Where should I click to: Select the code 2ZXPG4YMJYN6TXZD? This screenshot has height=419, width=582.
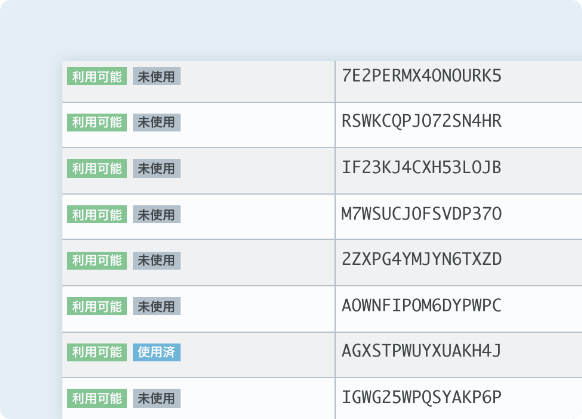point(422,259)
